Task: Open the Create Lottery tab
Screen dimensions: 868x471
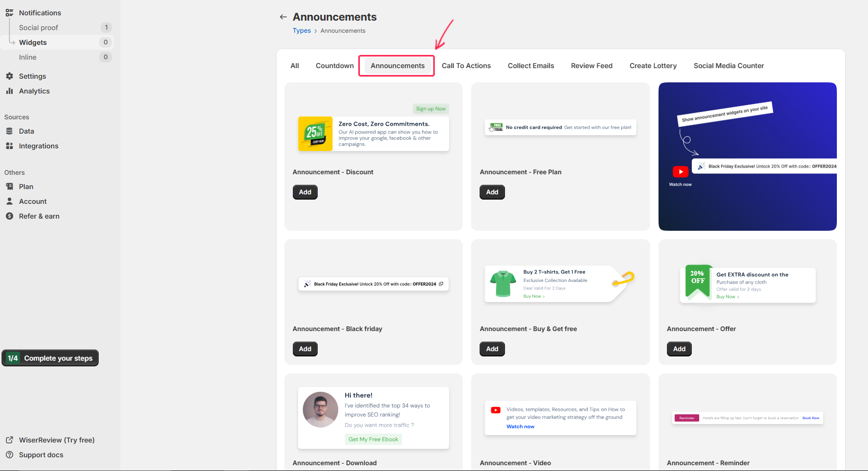Action: pyautogui.click(x=653, y=66)
